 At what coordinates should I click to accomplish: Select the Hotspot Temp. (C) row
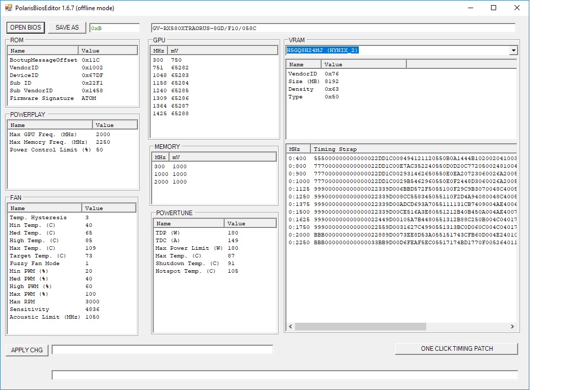coord(215,271)
